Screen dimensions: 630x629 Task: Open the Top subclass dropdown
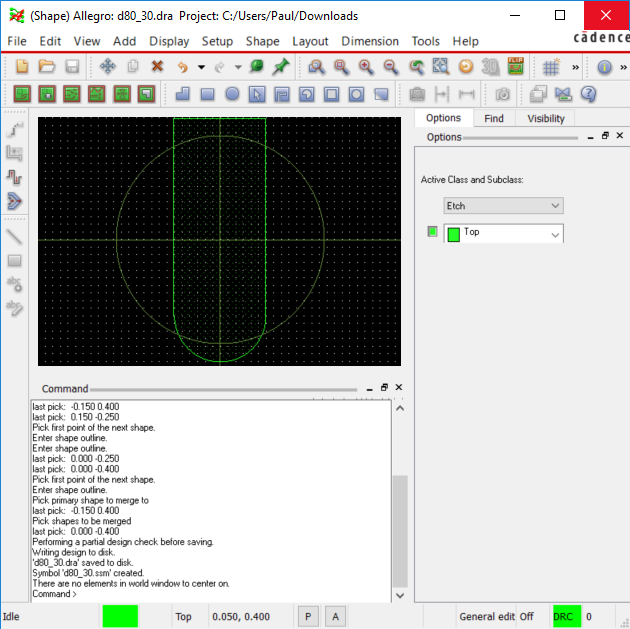point(503,233)
